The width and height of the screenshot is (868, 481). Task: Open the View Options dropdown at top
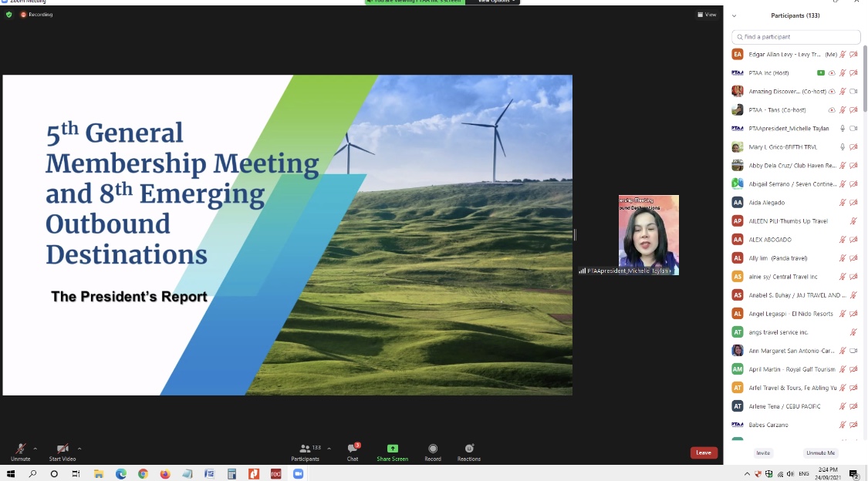tap(495, 2)
